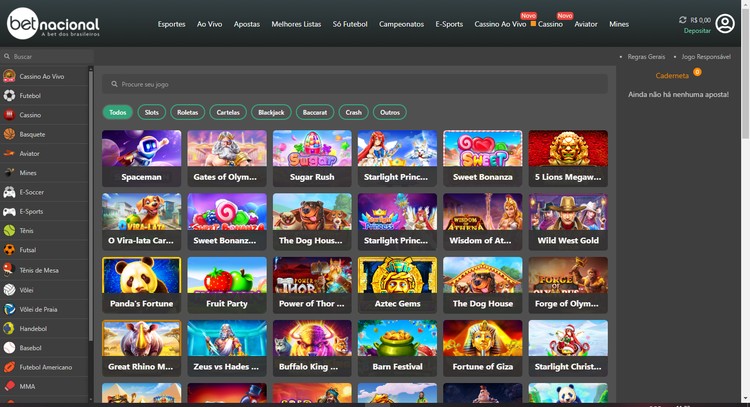This screenshot has width=750, height=407.
Task: Open Cassino Ao Vivo in sidebar
Action: (41, 76)
